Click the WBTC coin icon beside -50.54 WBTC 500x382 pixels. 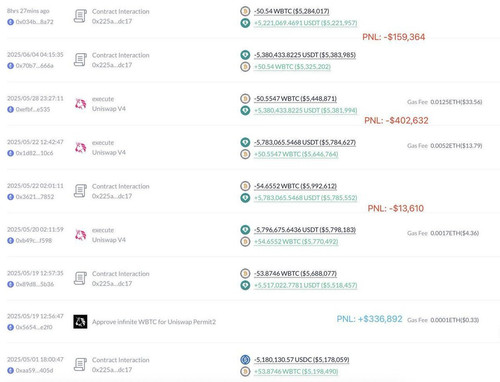tap(245, 11)
